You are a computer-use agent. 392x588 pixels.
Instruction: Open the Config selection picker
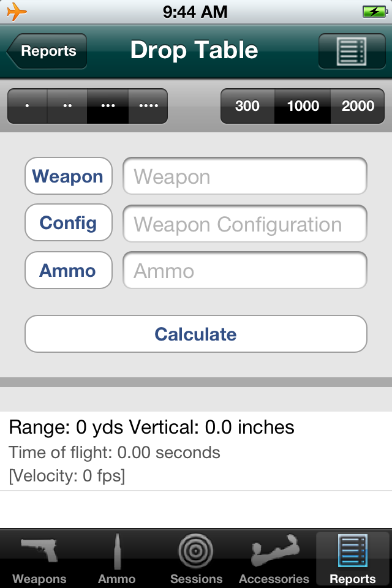pos(68,223)
